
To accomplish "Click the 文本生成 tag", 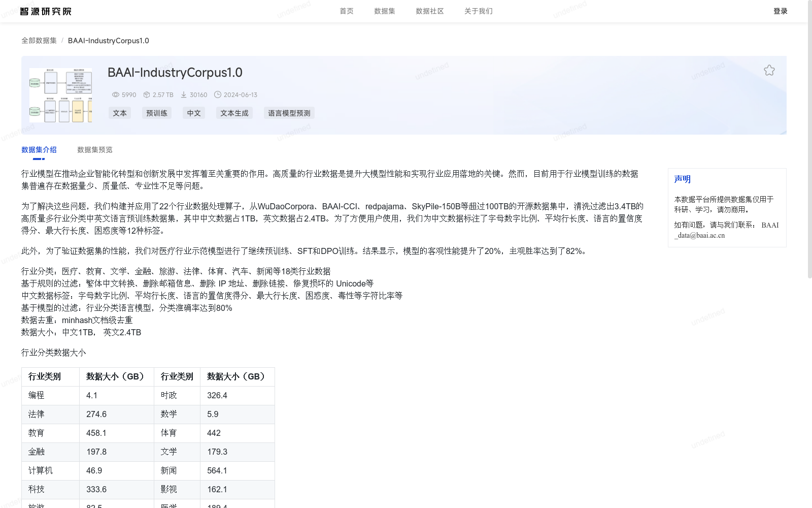I will [234, 113].
